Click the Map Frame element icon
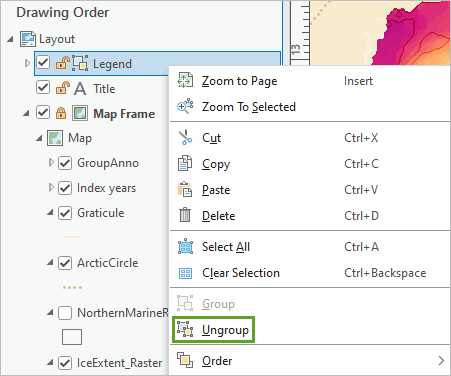 point(80,113)
